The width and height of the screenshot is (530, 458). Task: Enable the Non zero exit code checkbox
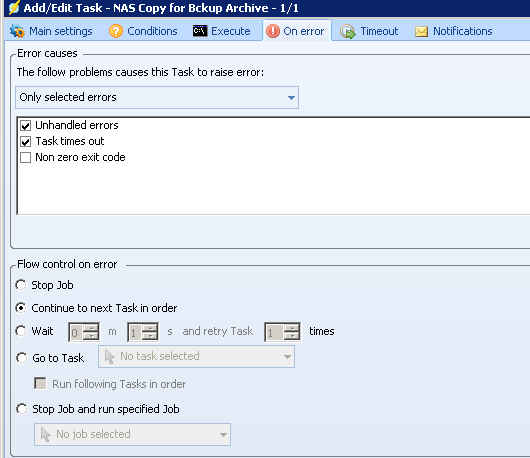tap(26, 158)
